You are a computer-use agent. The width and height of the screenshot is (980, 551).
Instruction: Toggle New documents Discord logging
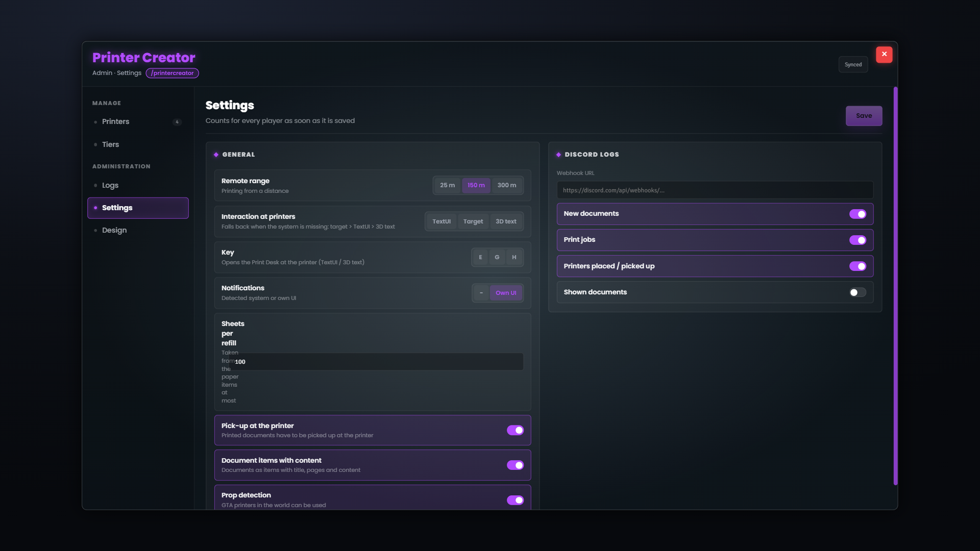coord(857,214)
